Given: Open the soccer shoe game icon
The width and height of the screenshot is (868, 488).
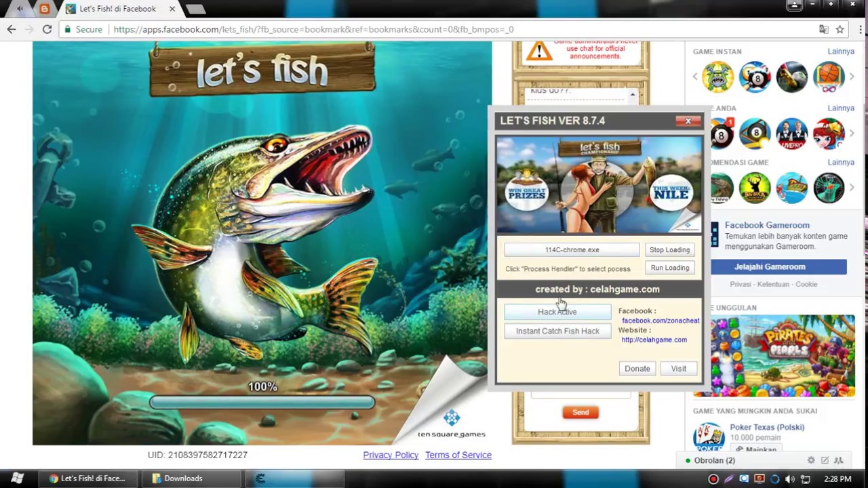Looking at the screenshot, I should (x=791, y=77).
